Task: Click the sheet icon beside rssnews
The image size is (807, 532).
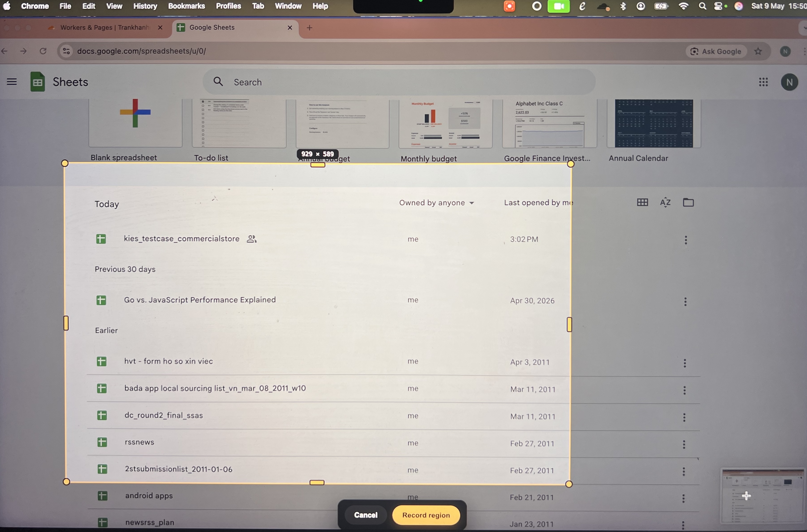Action: (102, 442)
